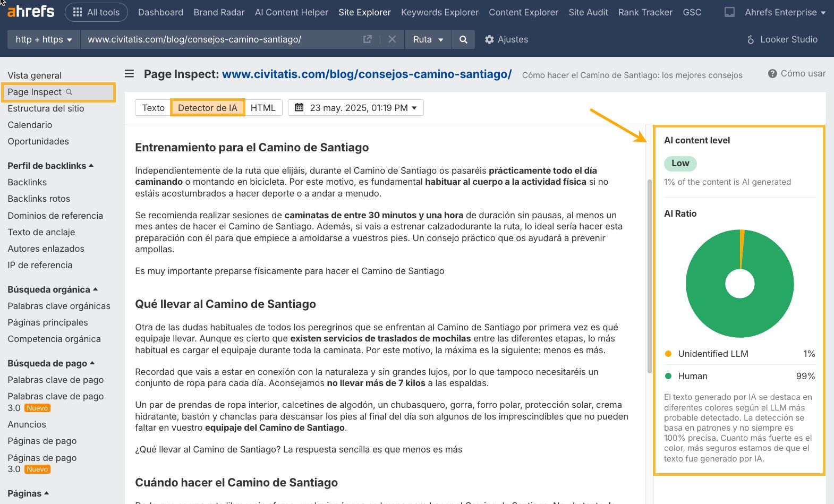Open Páginas principales report
The image size is (834, 504).
click(x=48, y=322)
